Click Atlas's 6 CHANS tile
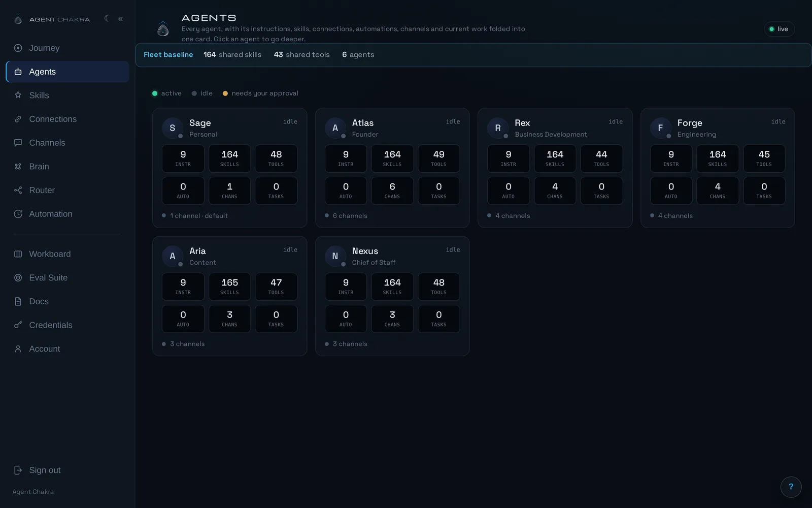 [392, 191]
